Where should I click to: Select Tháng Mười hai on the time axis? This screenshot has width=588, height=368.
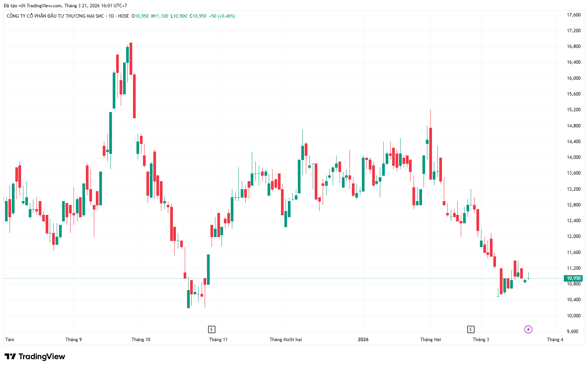click(286, 340)
